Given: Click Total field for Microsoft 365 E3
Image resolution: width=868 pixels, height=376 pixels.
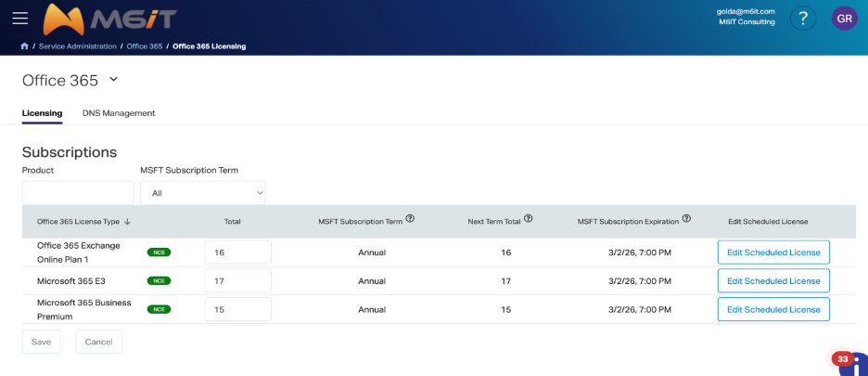Looking at the screenshot, I should point(238,280).
